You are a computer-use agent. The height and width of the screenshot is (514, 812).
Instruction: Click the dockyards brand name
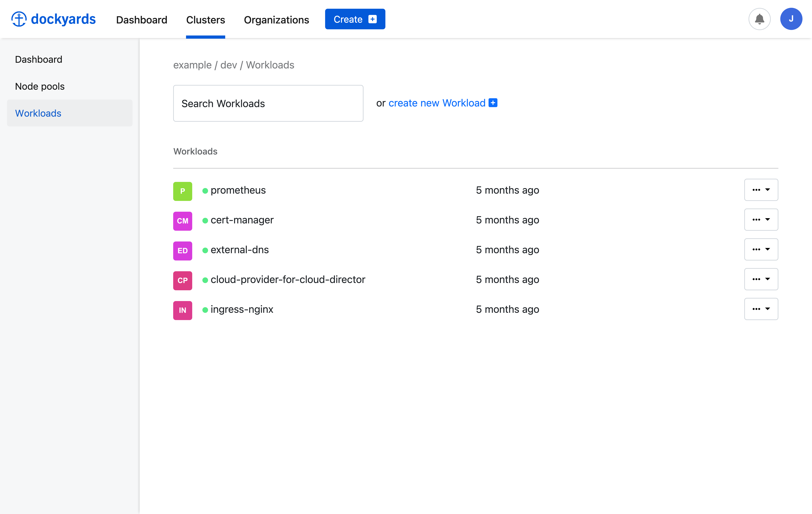pos(63,19)
